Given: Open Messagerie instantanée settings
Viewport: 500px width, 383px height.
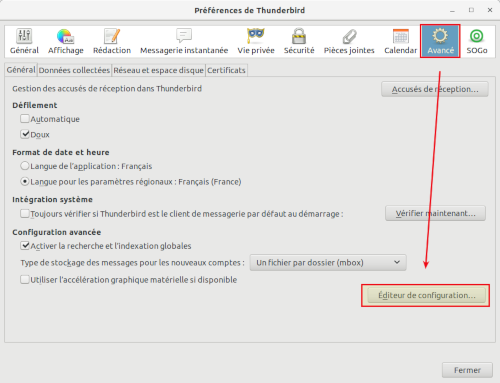Looking at the screenshot, I should tap(184, 41).
